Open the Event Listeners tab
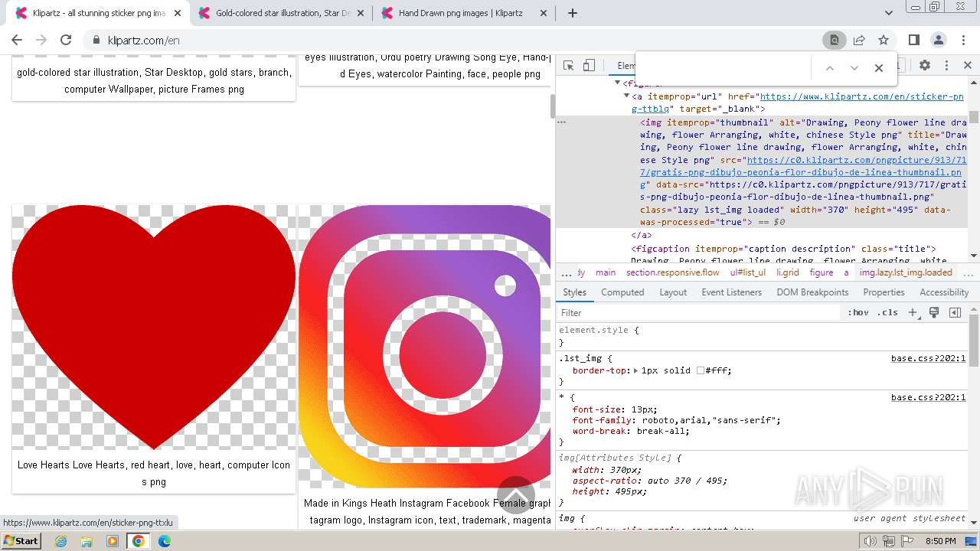The width and height of the screenshot is (980, 551). tap(732, 292)
